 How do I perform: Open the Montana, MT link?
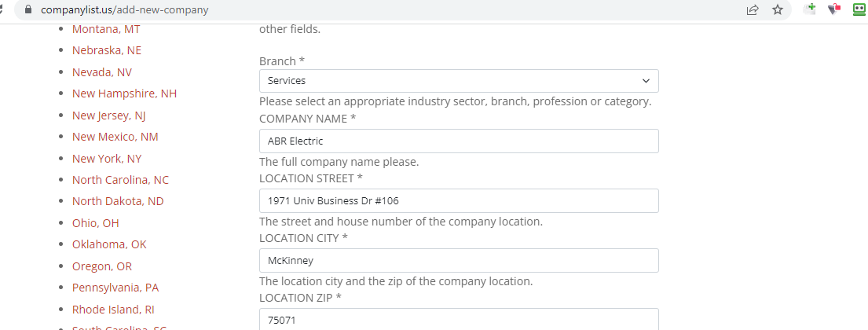coord(106,29)
